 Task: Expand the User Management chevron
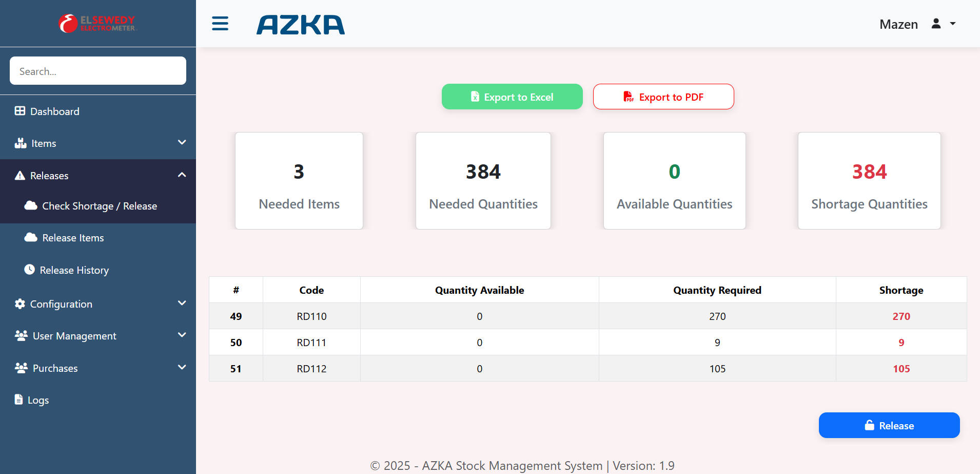click(x=182, y=335)
